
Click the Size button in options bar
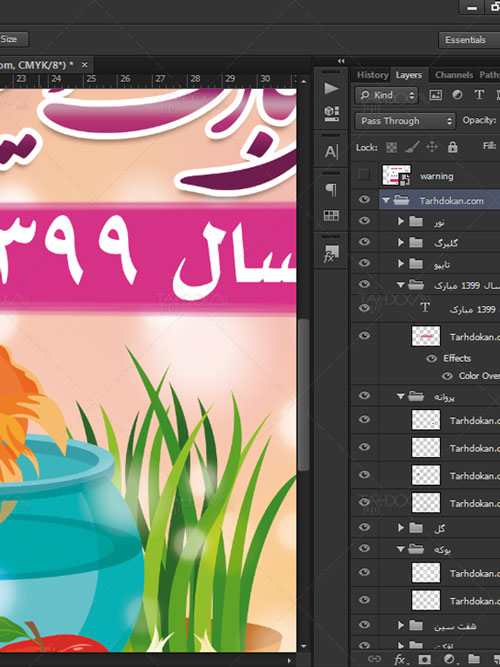tap(14, 39)
